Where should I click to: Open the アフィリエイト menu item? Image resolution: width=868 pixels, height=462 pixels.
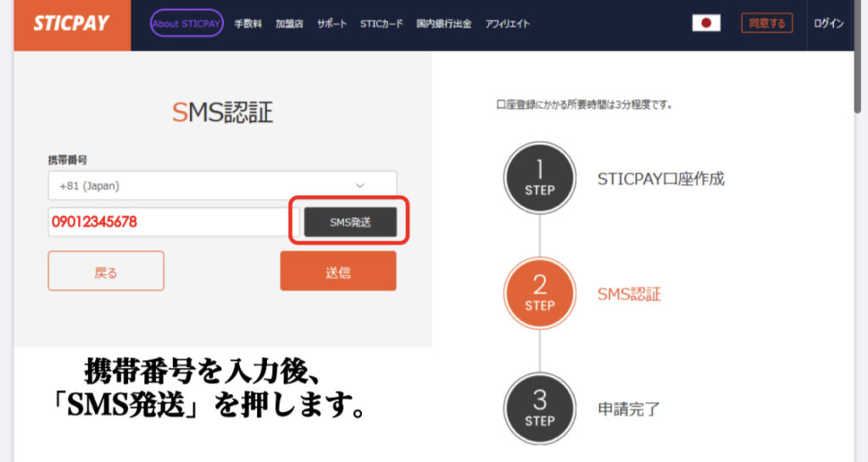pyautogui.click(x=508, y=24)
